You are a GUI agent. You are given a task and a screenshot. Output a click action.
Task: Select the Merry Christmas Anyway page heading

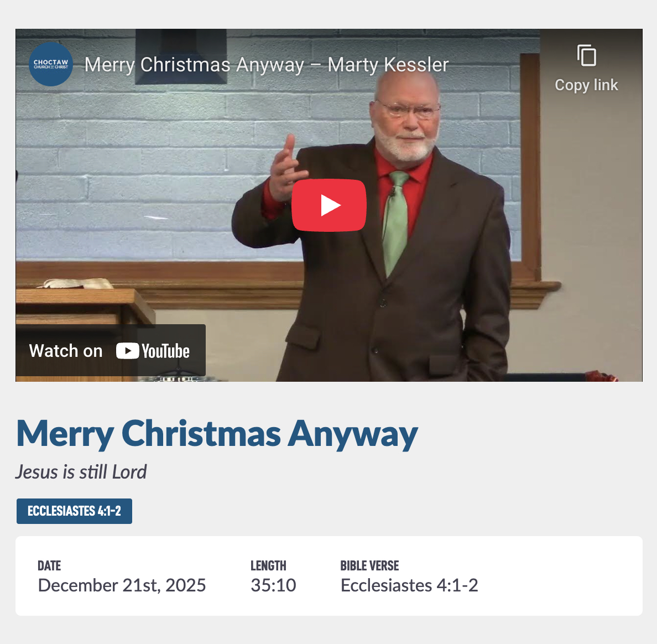217,434
